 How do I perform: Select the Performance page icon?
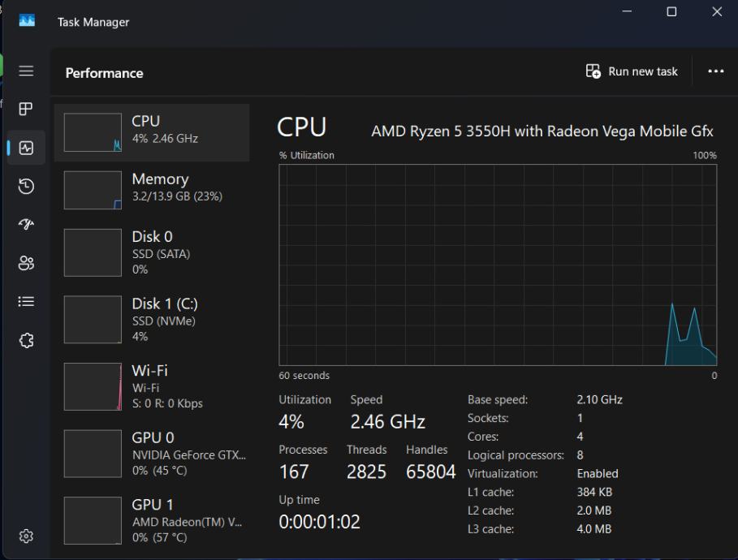pos(26,148)
